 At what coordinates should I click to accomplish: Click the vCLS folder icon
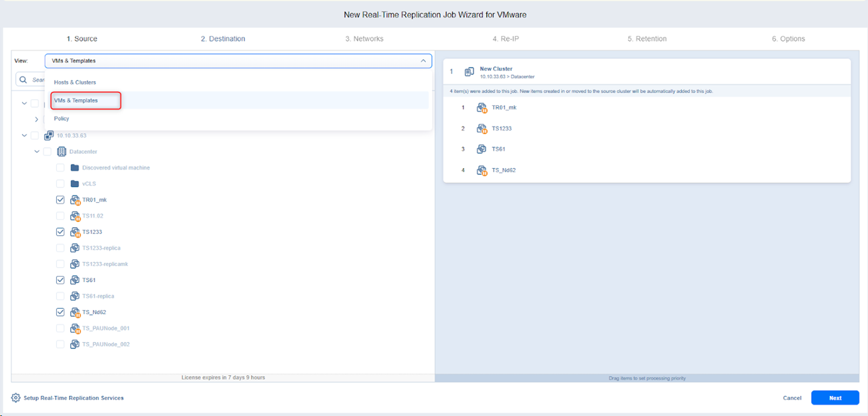coord(75,184)
